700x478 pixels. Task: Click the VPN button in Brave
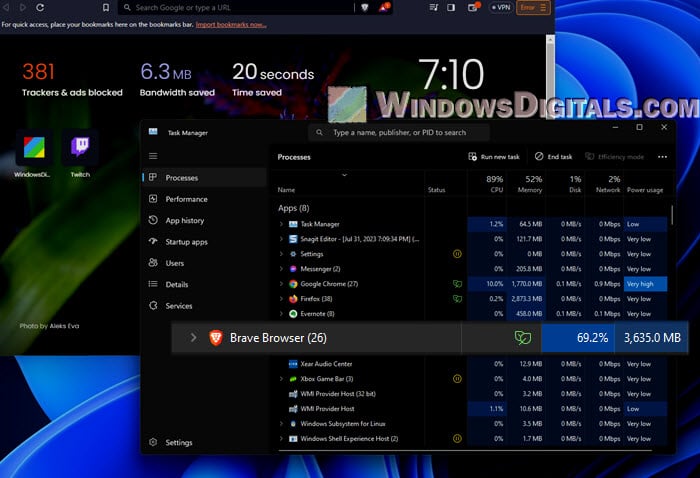(x=501, y=8)
